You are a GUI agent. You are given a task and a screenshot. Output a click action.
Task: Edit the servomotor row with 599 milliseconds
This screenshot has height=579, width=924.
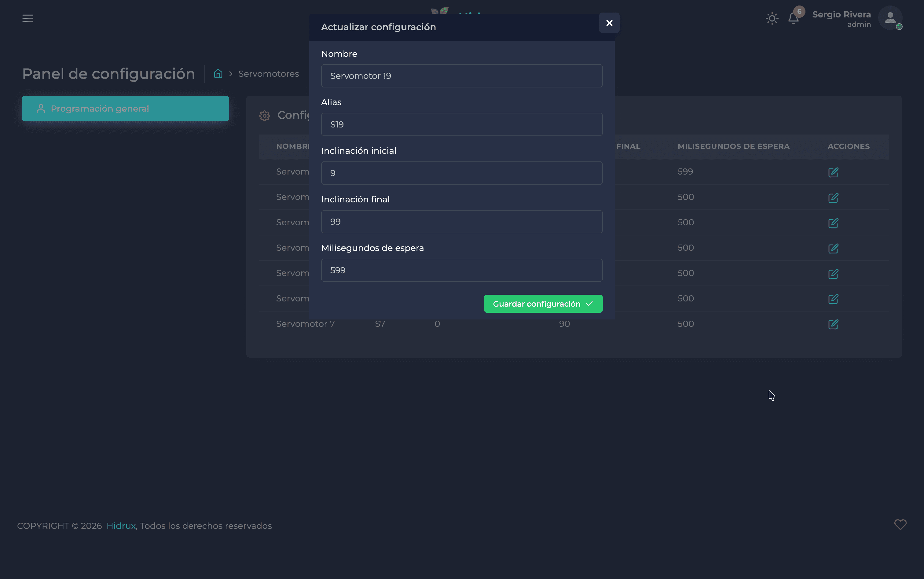click(833, 172)
